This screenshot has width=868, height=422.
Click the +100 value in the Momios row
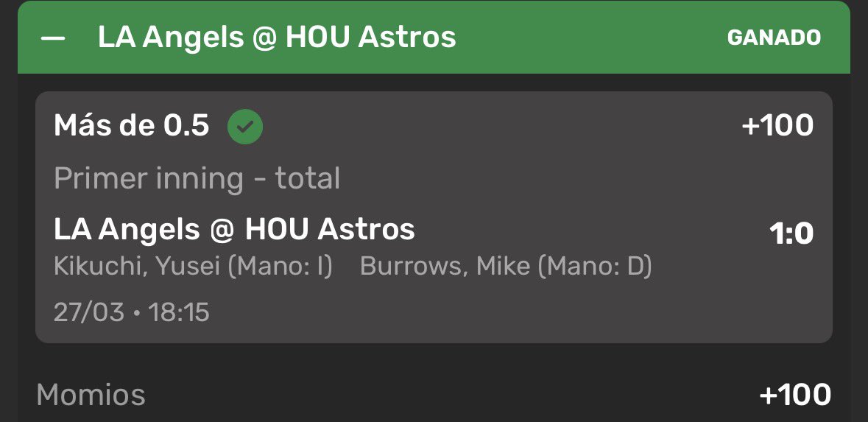(x=794, y=395)
